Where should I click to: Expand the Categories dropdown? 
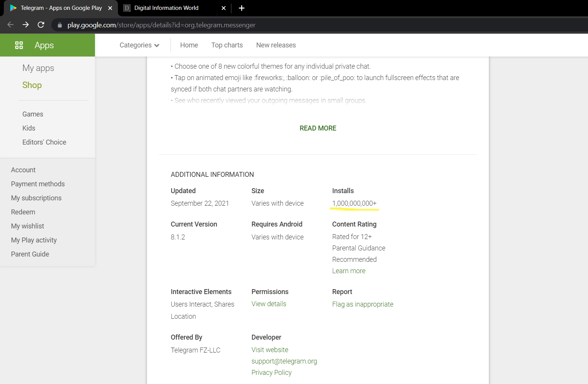coord(139,45)
